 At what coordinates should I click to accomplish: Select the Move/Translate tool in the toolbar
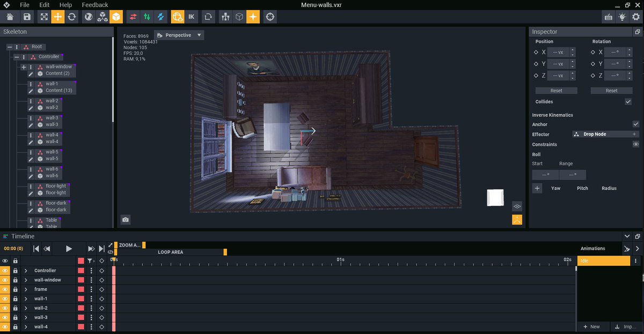pos(57,17)
